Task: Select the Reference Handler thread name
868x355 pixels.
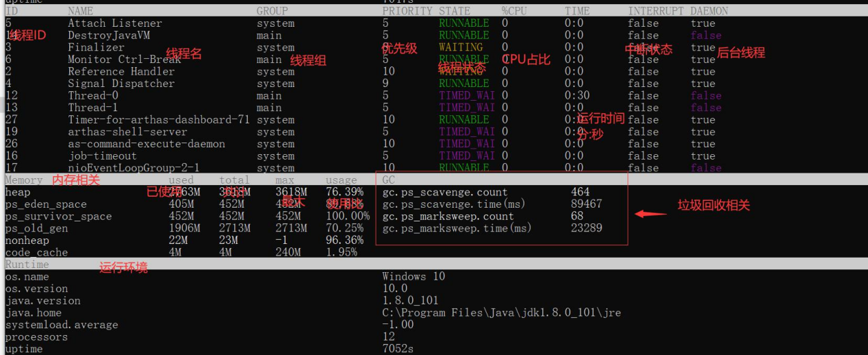Action: click(x=121, y=71)
